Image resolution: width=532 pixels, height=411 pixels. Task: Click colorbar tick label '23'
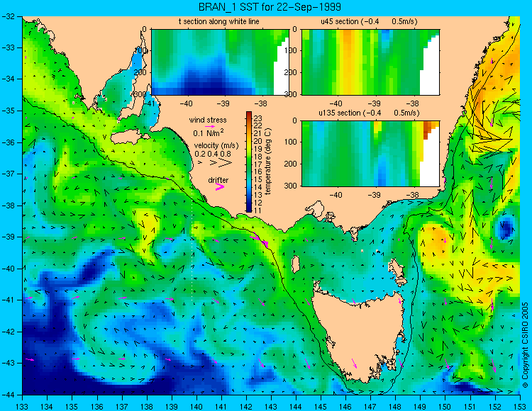(258, 118)
